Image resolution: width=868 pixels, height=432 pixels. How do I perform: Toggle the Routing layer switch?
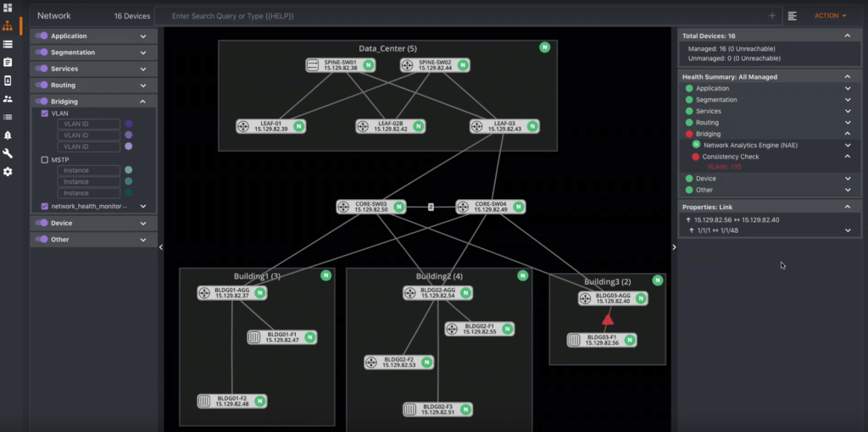[42, 86]
